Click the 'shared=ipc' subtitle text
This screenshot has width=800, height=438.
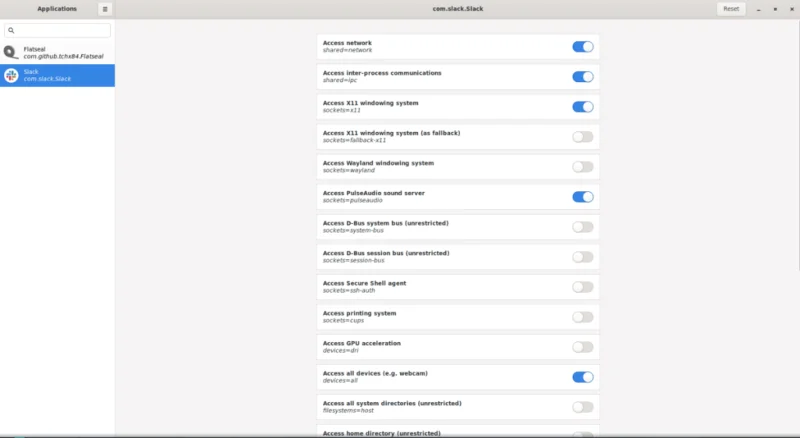point(340,81)
